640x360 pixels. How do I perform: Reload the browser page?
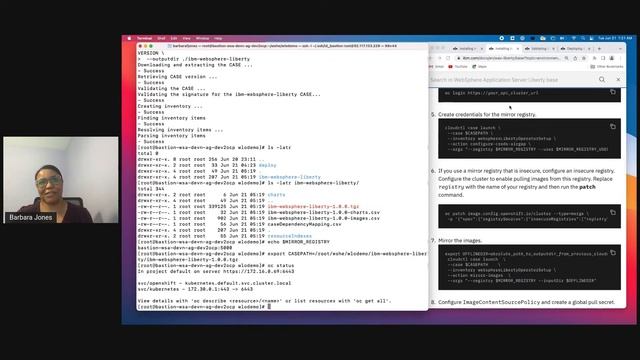click(448, 58)
